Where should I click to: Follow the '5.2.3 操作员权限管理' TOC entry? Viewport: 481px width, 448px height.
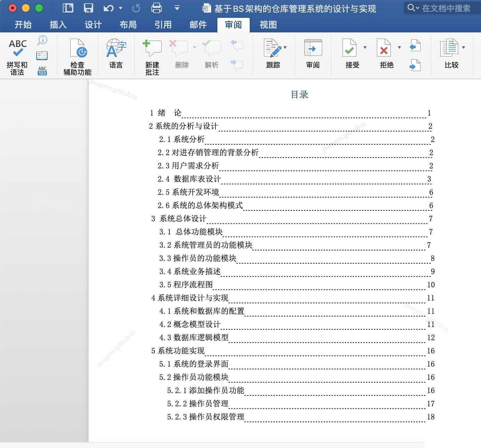(301, 417)
